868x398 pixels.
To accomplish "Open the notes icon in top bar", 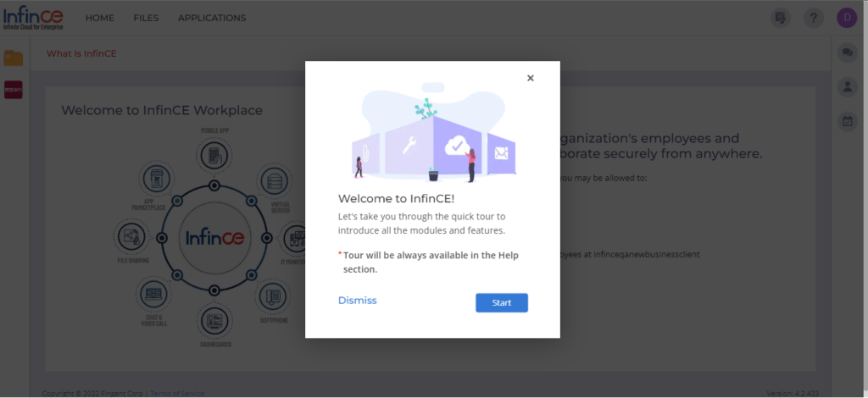I will [781, 19].
